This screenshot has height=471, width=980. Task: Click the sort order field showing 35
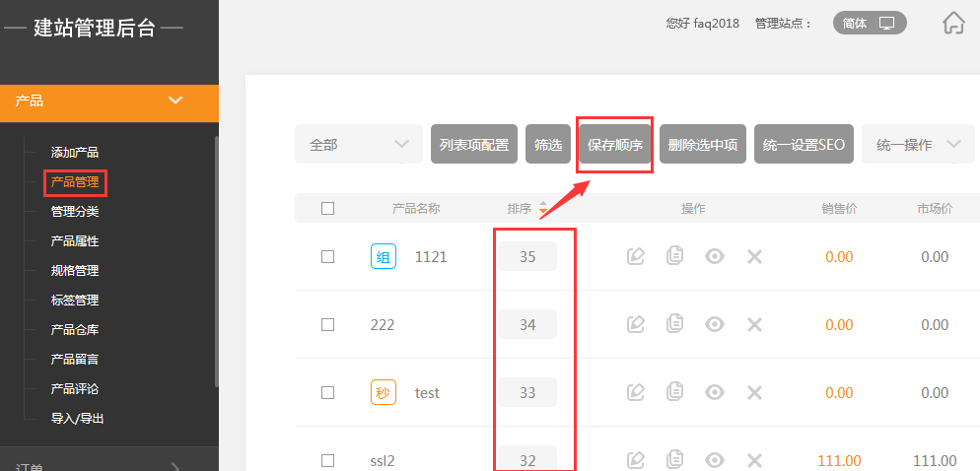coord(527,256)
